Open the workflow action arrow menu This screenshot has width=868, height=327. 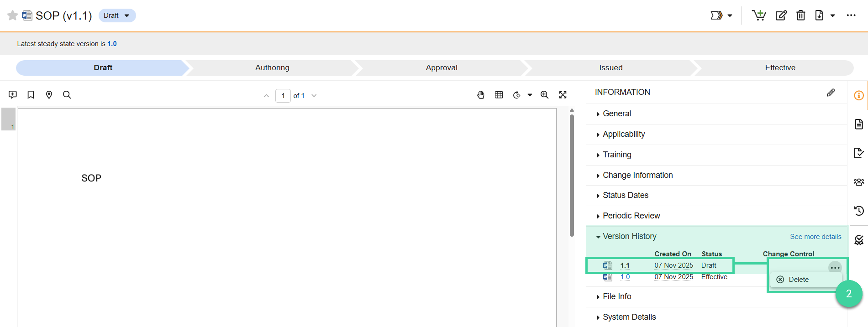716,16
